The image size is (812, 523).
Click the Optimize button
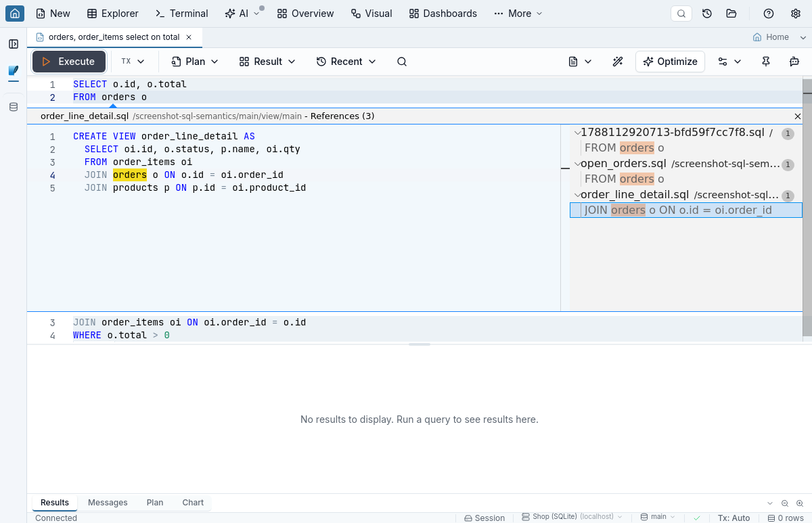click(670, 62)
